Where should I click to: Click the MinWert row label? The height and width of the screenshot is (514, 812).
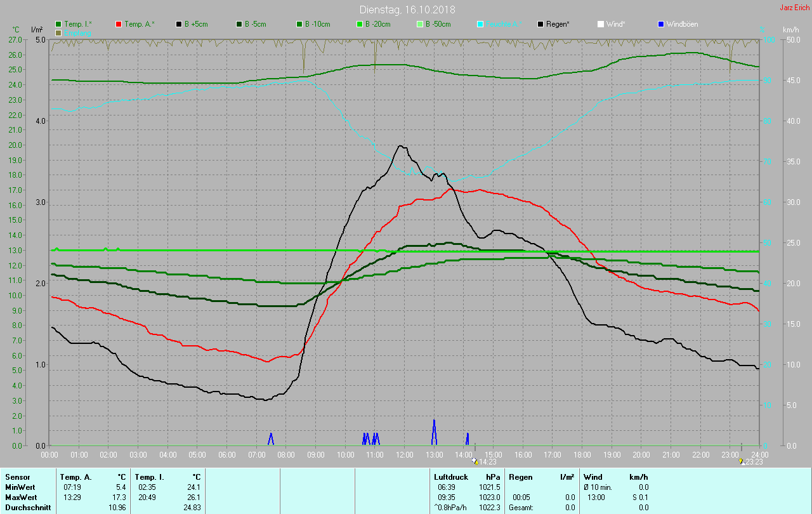click(19, 487)
